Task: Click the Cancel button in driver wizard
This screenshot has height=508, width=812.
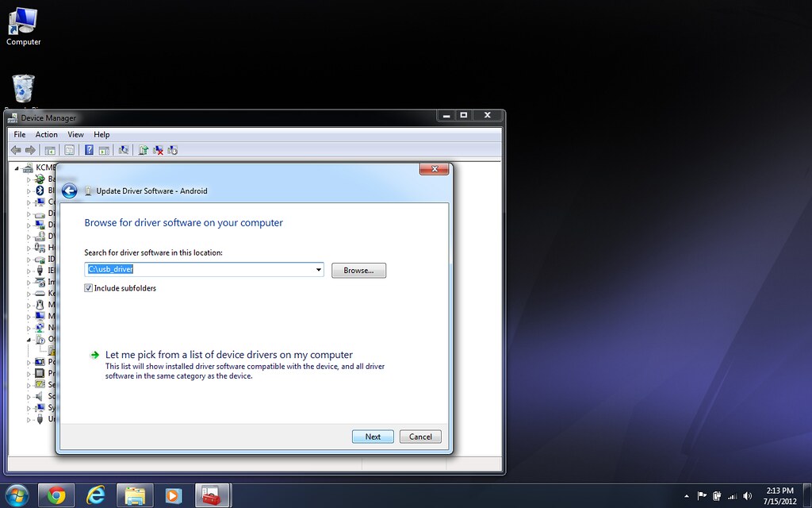Action: [x=420, y=437]
